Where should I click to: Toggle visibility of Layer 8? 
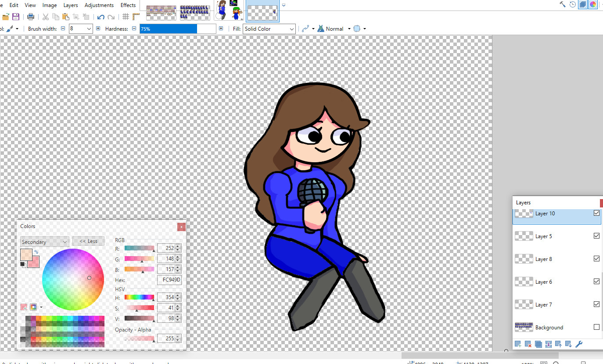(596, 259)
